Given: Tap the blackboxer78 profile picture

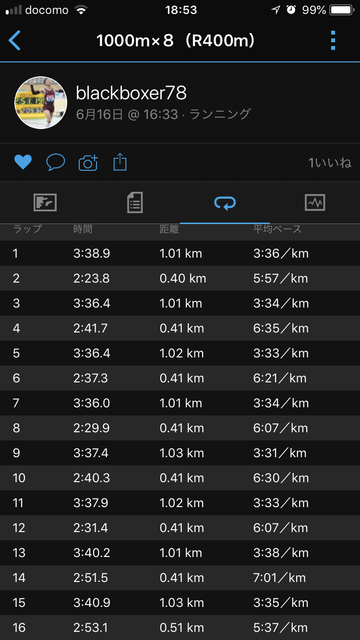Looking at the screenshot, I should pyautogui.click(x=41, y=102).
